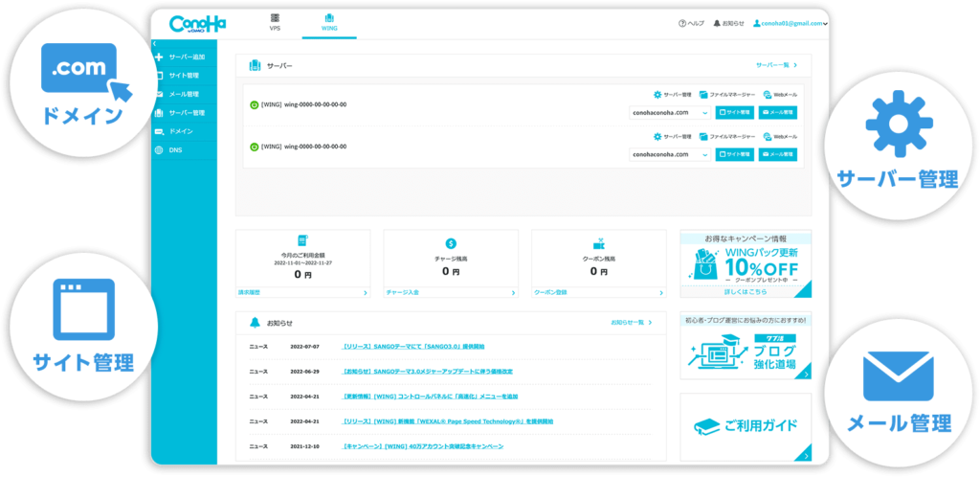Collapse the sidebar with the left chevron
The width and height of the screenshot is (980, 477).
point(155,44)
